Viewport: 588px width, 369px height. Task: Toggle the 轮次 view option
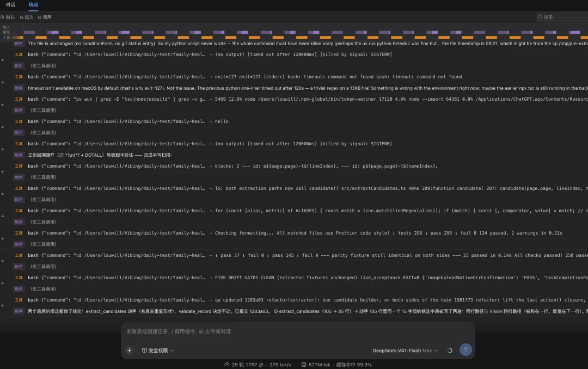click(x=27, y=17)
